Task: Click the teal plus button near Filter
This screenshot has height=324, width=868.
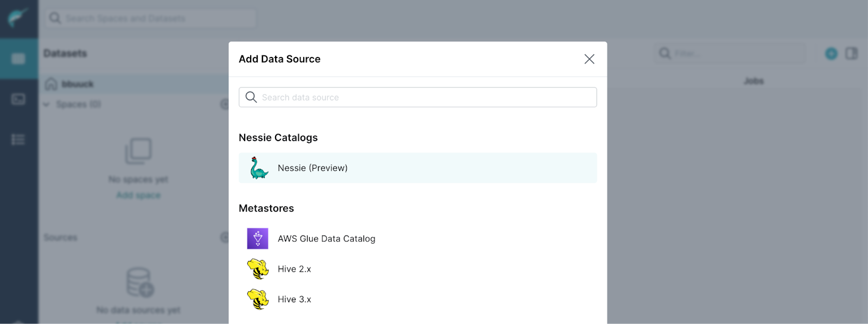Action: (x=831, y=54)
